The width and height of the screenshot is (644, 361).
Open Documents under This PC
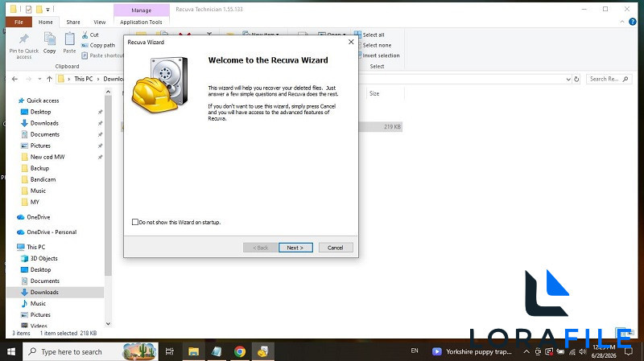[45, 281]
